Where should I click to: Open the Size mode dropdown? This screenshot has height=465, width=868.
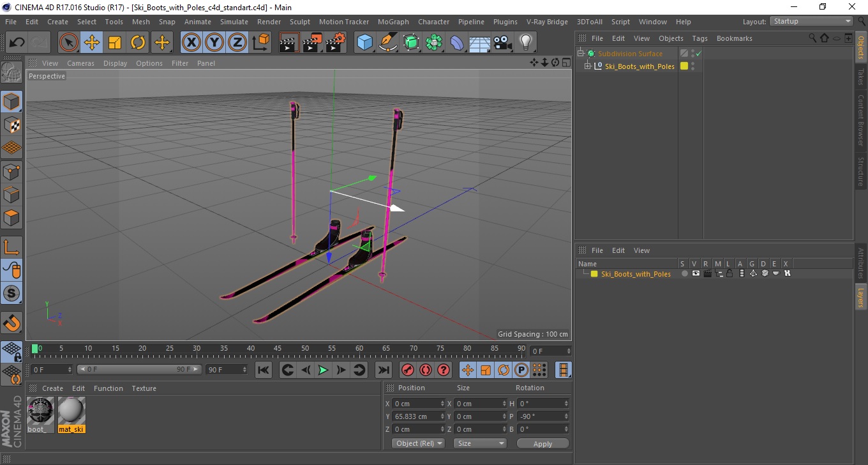480,443
